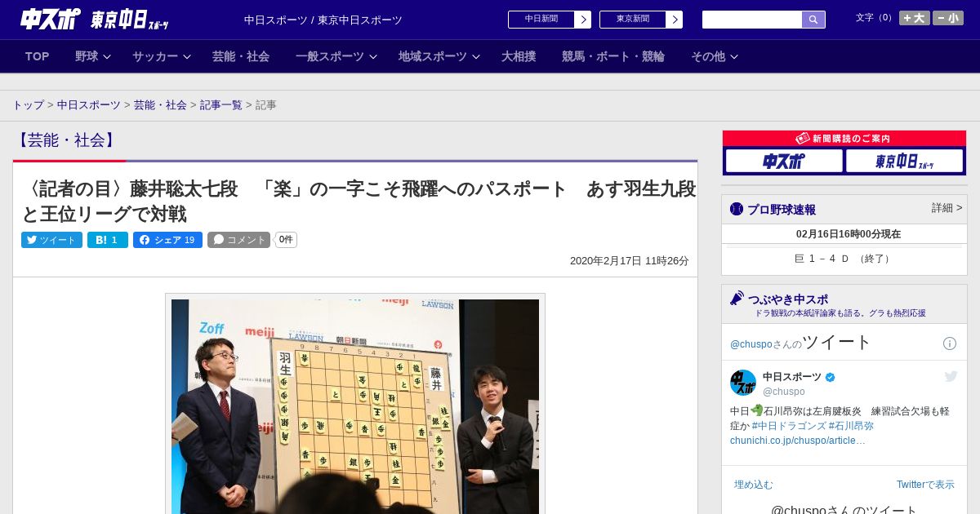Share article via ツイート button

pyautogui.click(x=51, y=240)
